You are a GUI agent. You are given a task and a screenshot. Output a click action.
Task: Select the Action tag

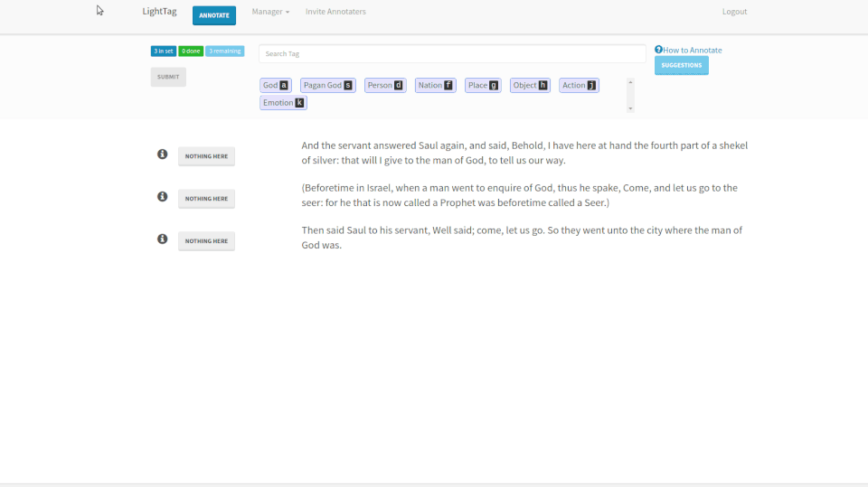[579, 85]
